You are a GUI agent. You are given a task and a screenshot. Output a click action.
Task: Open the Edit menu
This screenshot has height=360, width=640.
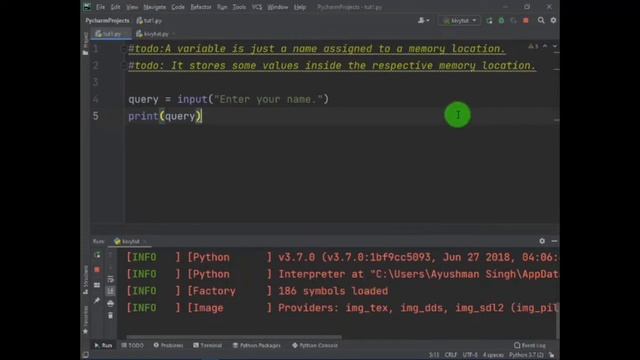pyautogui.click(x=116, y=7)
